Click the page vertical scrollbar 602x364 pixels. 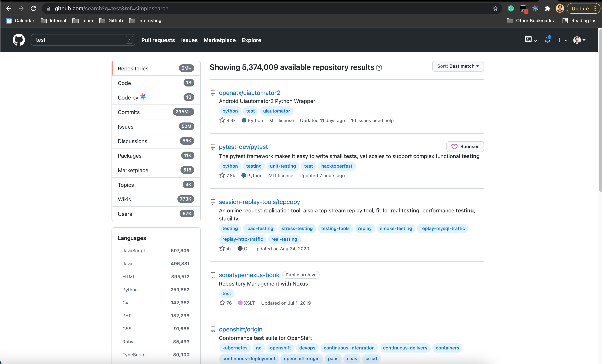click(x=600, y=110)
